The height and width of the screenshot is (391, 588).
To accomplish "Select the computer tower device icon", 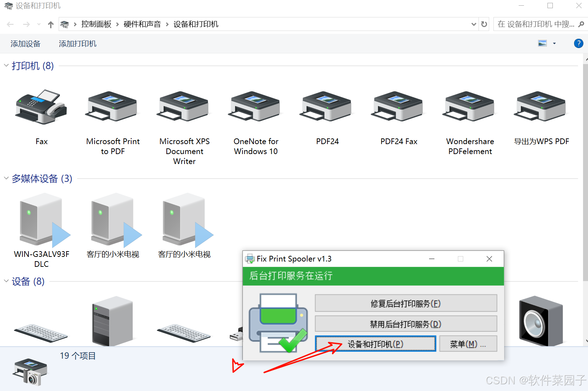I will 113,321.
